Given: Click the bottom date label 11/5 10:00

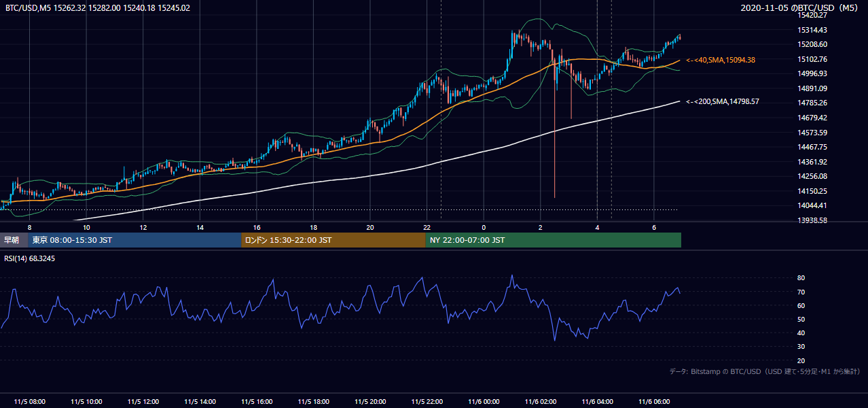Looking at the screenshot, I should point(86,402).
